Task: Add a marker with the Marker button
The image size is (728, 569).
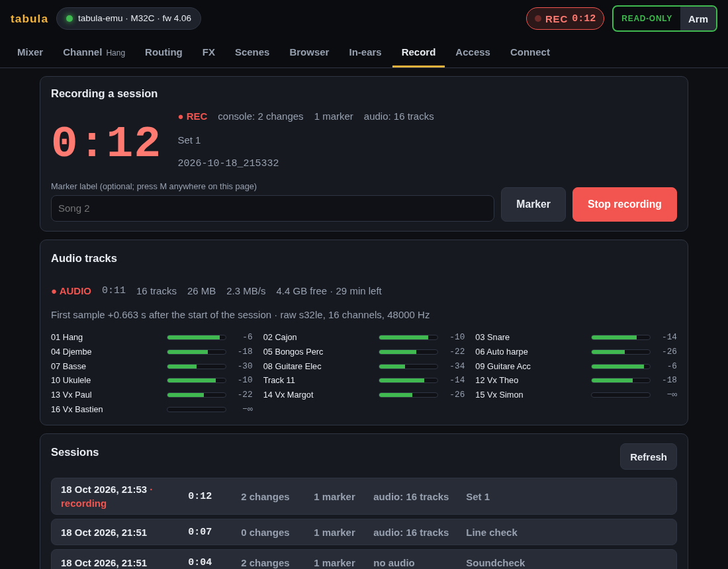Action: pos(533,204)
